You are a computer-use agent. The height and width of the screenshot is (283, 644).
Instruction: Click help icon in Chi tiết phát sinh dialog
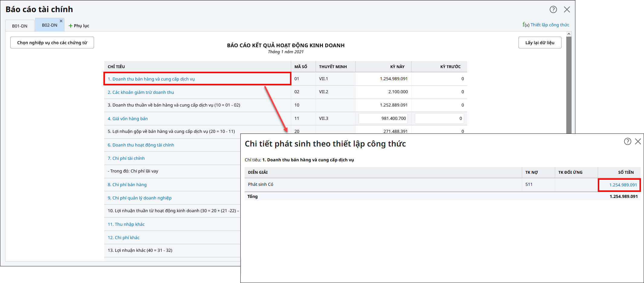(627, 141)
